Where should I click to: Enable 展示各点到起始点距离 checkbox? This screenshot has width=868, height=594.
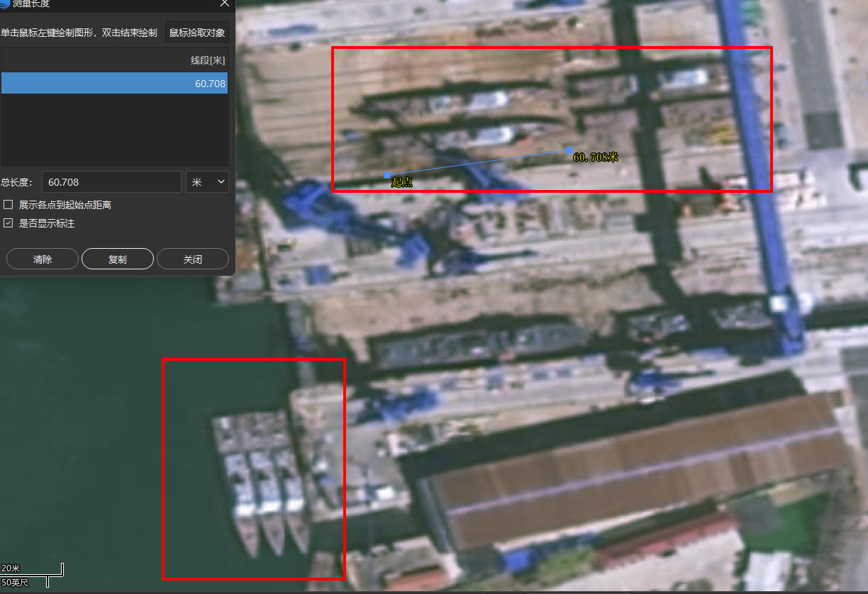[9, 205]
